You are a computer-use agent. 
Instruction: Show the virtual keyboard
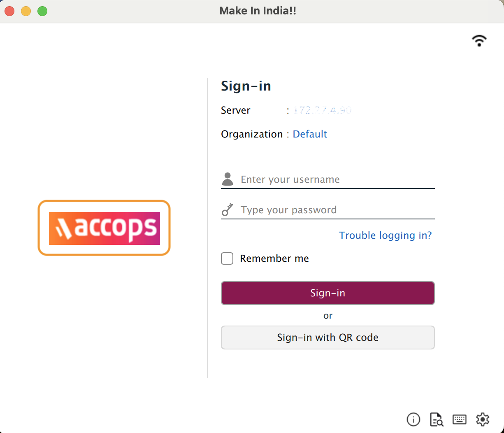460,419
